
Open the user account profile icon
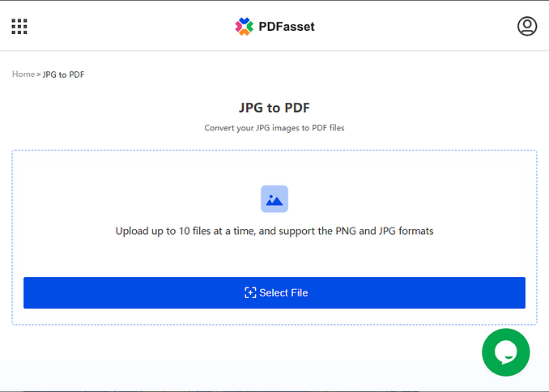[527, 26]
